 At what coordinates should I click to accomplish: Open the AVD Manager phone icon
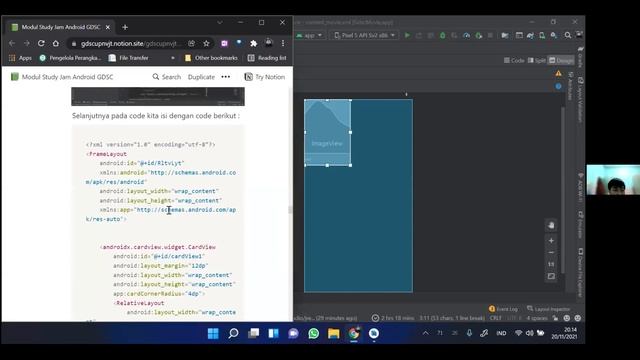[x=542, y=36]
